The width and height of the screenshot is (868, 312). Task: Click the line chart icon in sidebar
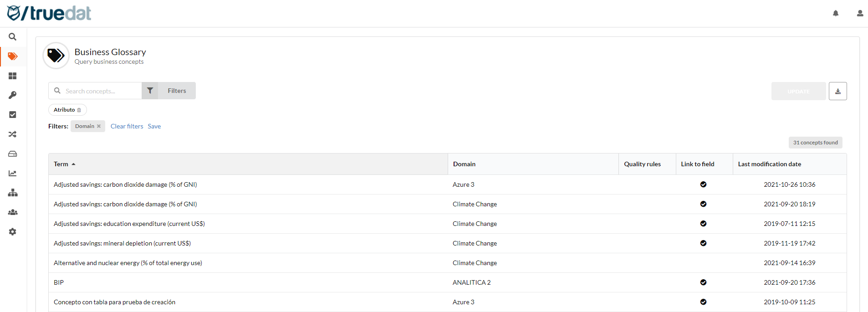point(13,174)
